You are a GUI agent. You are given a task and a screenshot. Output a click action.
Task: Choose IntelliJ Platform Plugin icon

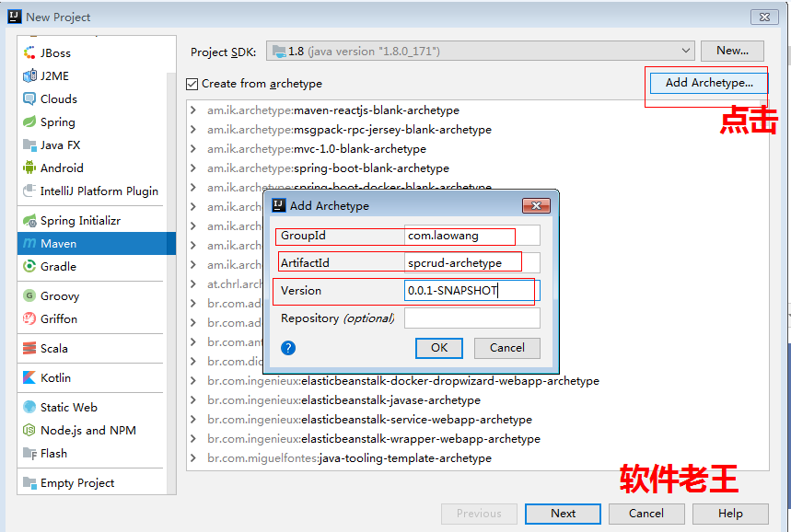[29, 191]
